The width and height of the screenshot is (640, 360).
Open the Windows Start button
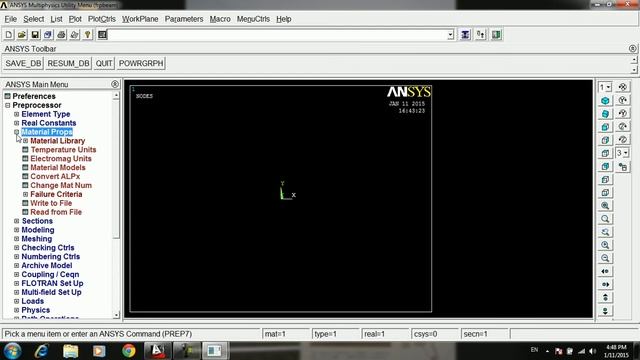point(12,351)
